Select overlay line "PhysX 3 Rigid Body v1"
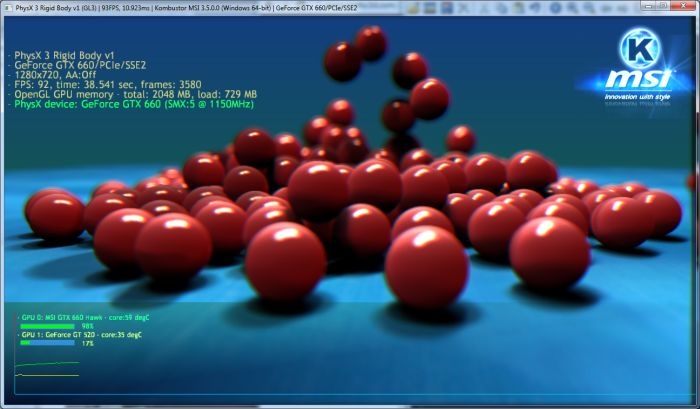 click(64, 55)
